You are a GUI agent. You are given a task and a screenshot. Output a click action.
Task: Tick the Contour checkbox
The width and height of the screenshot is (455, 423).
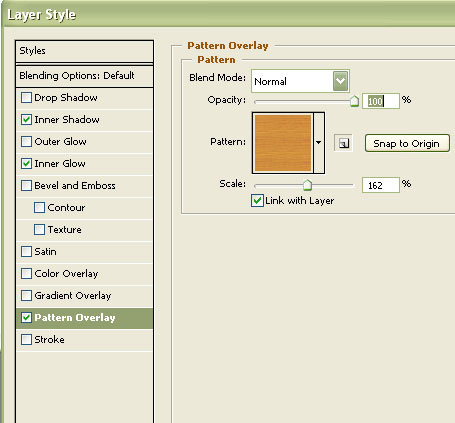pos(39,208)
